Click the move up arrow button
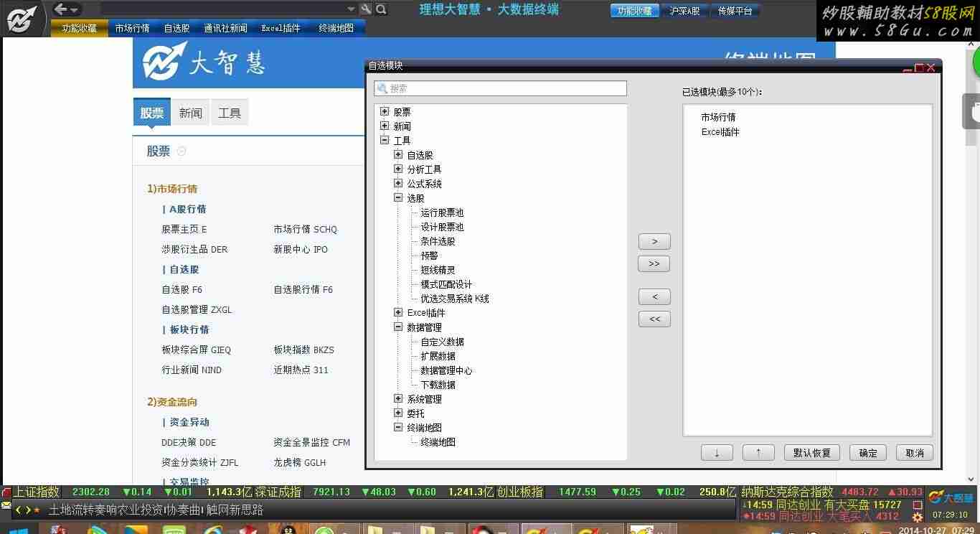 tap(758, 453)
